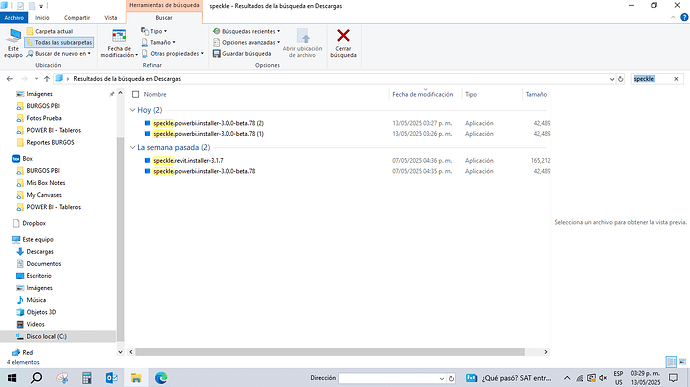
Task: Open Microsoft Edge from taskbar
Action: pos(161,378)
